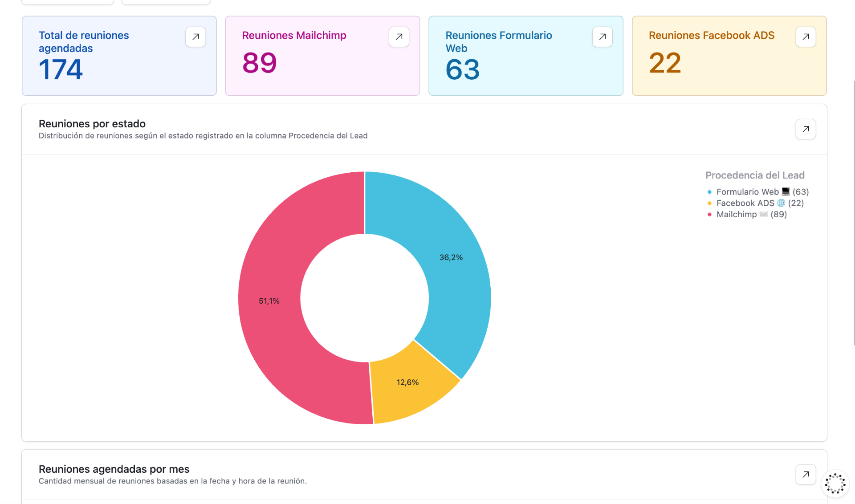
Task: Click the 22 Facebook ADS value
Action: coord(665,63)
